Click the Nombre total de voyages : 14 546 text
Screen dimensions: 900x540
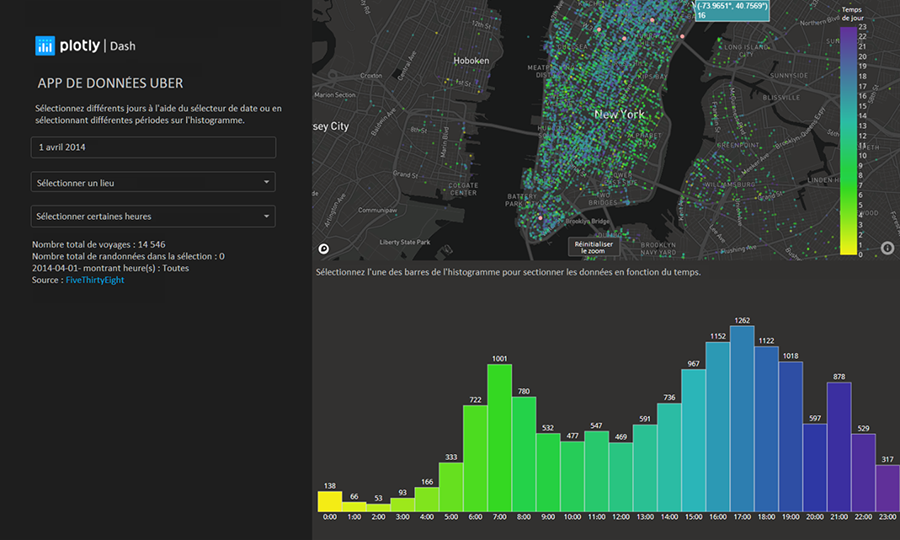(x=99, y=244)
